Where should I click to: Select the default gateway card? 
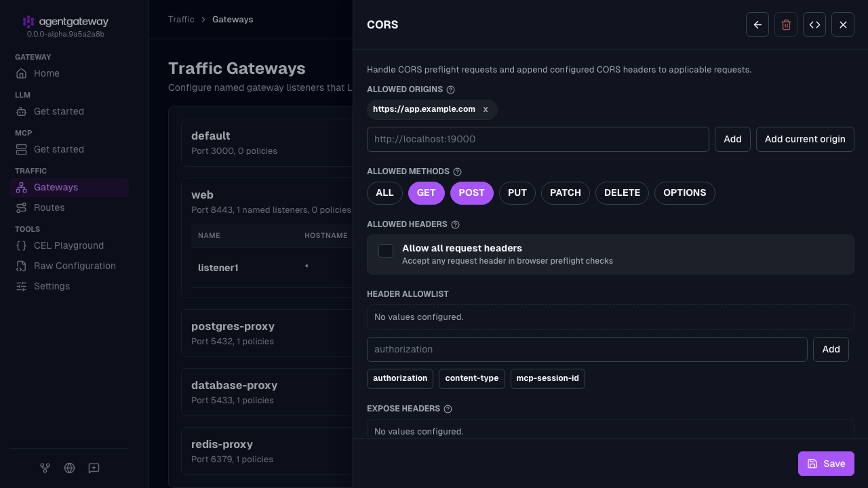[x=267, y=142]
